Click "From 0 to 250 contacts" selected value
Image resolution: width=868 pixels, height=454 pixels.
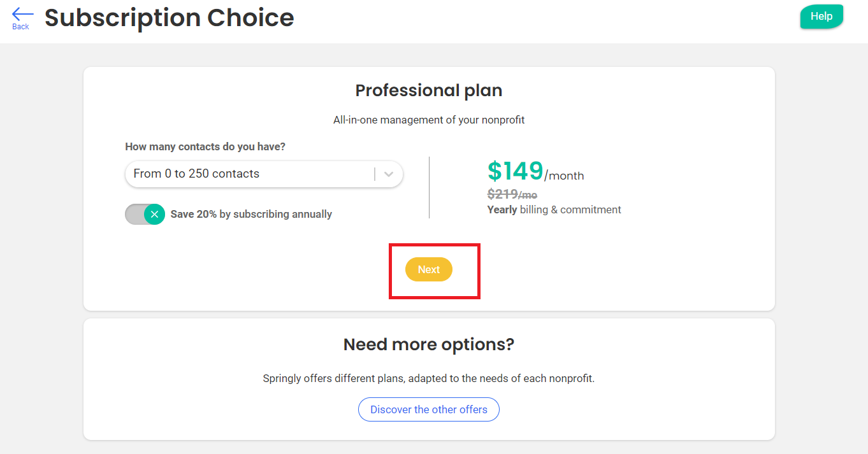196,174
